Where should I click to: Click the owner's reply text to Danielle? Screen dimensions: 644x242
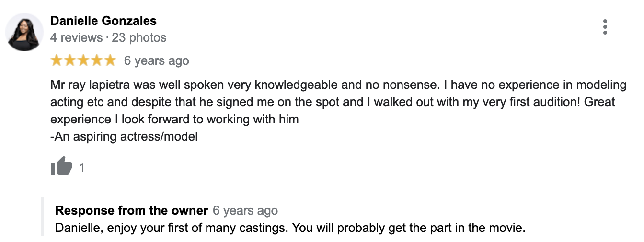point(291,227)
